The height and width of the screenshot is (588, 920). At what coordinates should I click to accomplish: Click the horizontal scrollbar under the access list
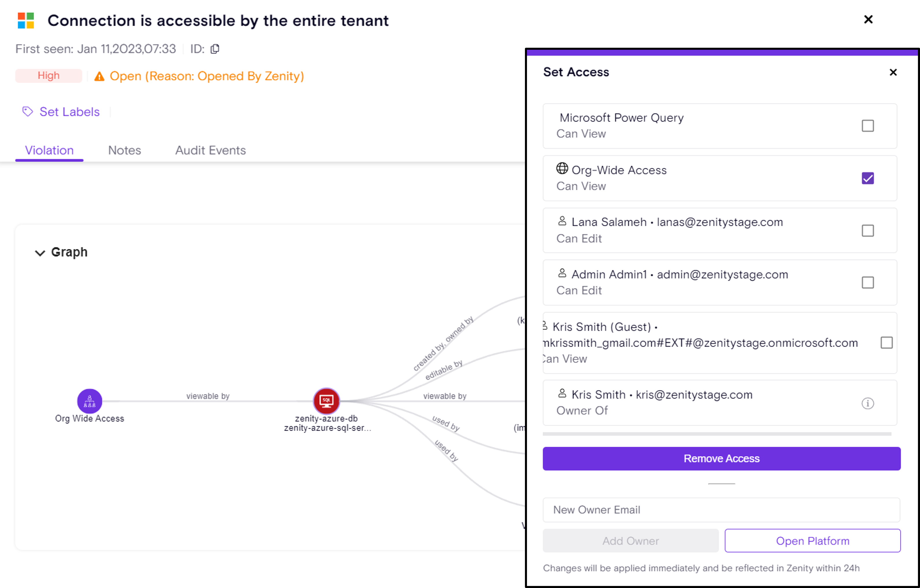pyautogui.click(x=717, y=434)
